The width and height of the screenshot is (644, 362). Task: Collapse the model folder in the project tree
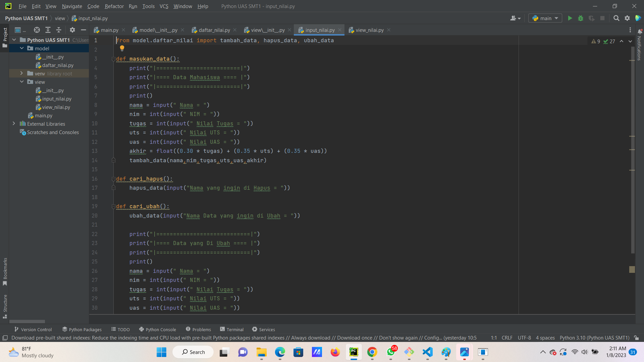(21, 48)
